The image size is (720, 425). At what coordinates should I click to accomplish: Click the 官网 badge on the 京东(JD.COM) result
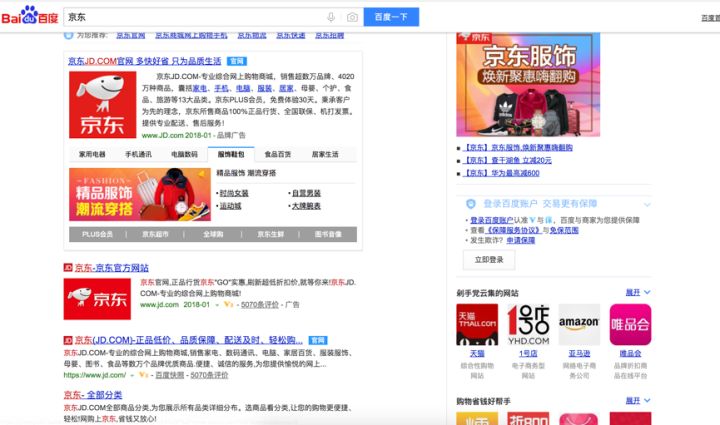tap(318, 340)
